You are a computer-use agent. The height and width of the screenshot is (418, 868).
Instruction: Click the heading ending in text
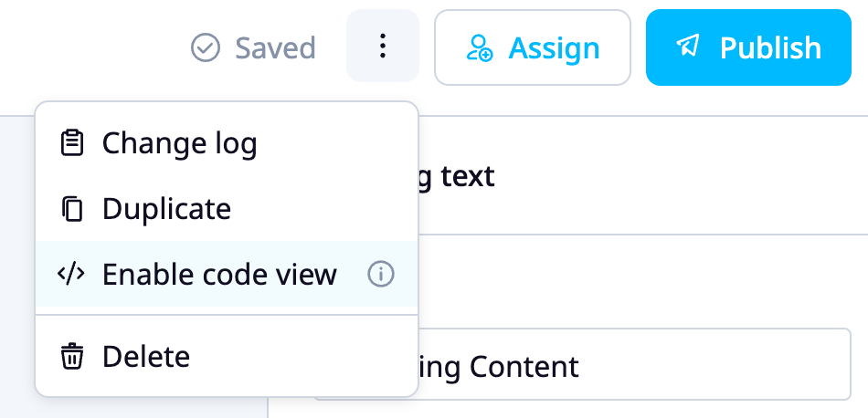(x=457, y=176)
